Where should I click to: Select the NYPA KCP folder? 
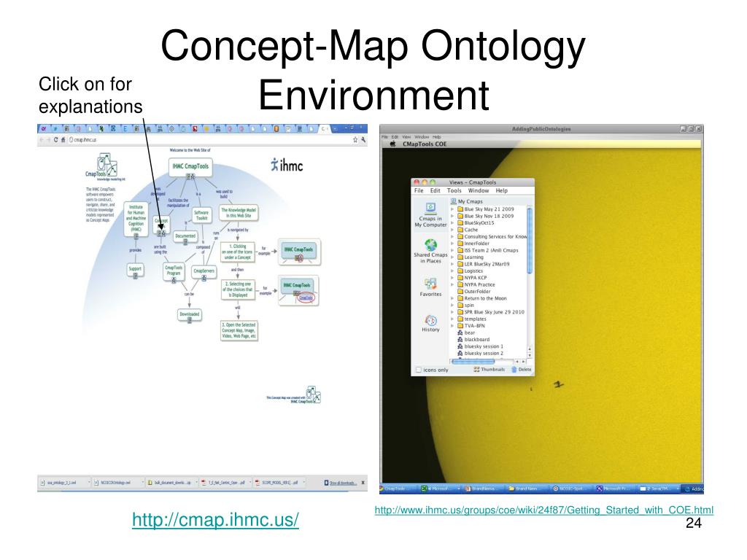pos(472,278)
